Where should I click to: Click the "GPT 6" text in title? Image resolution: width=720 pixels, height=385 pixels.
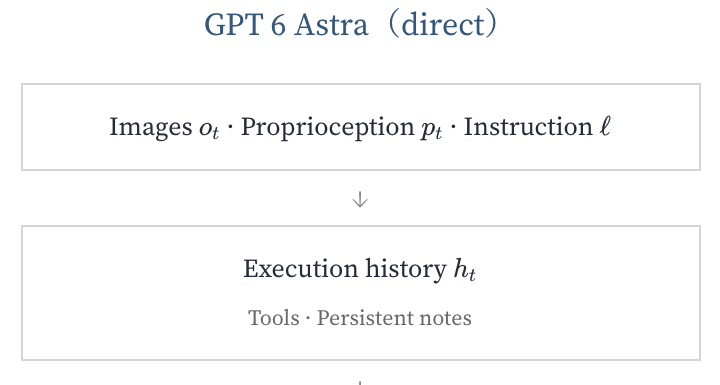coord(245,25)
